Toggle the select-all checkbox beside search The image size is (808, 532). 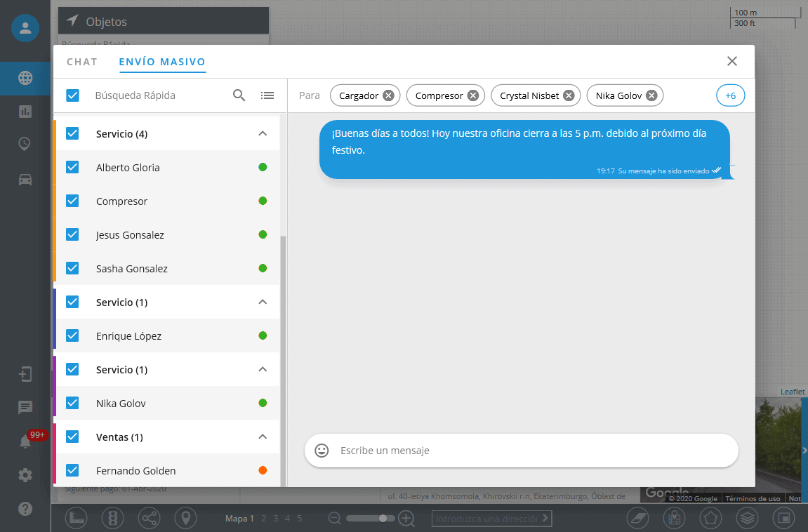pos(72,95)
